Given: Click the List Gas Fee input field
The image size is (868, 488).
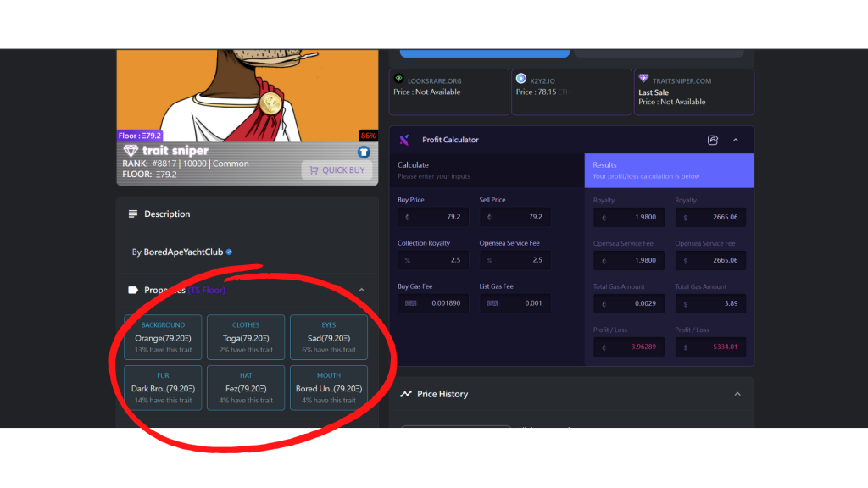Looking at the screenshot, I should coord(515,303).
